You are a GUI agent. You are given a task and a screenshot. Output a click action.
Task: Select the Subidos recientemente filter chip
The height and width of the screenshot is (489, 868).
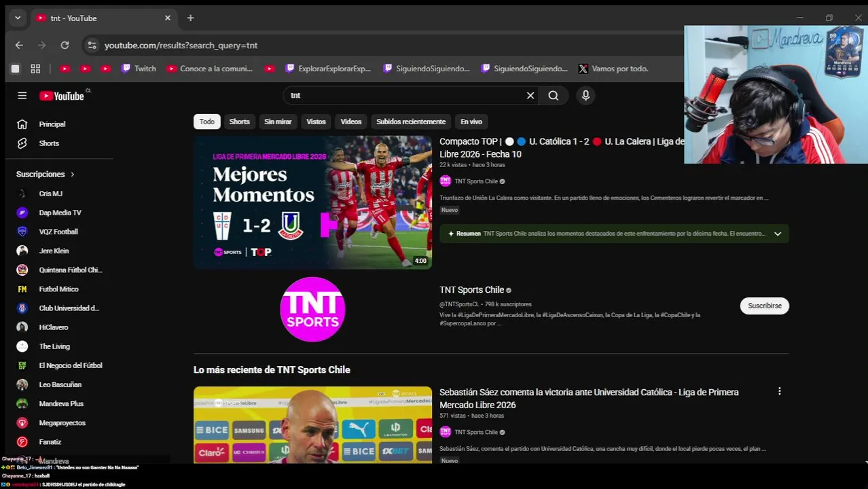(x=411, y=122)
